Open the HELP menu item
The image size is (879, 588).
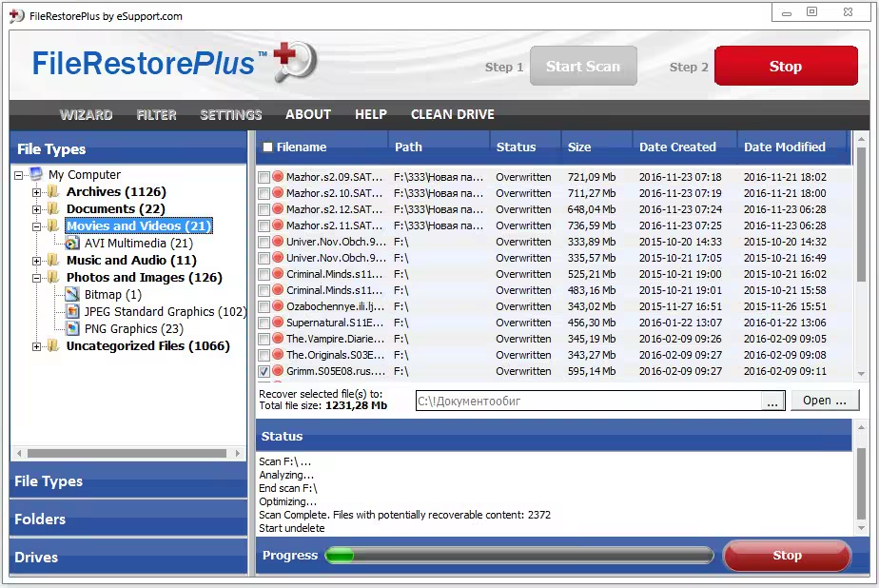pos(371,114)
